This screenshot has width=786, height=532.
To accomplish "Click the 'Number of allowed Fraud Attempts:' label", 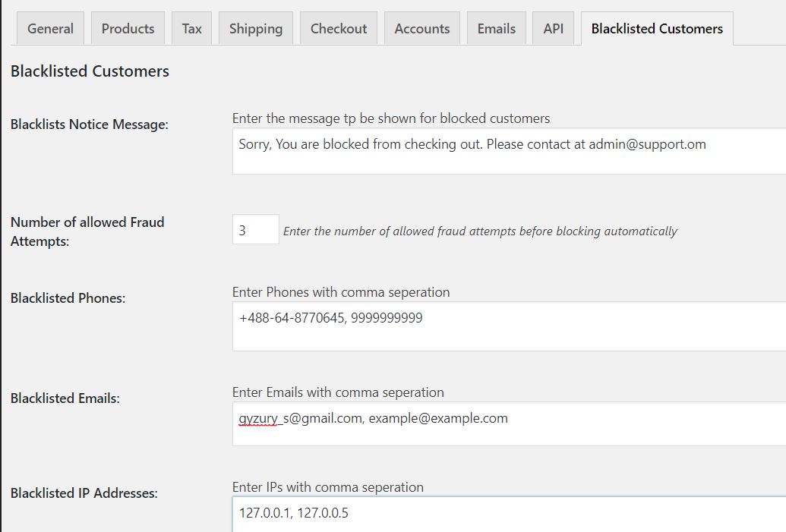I will tap(87, 231).
